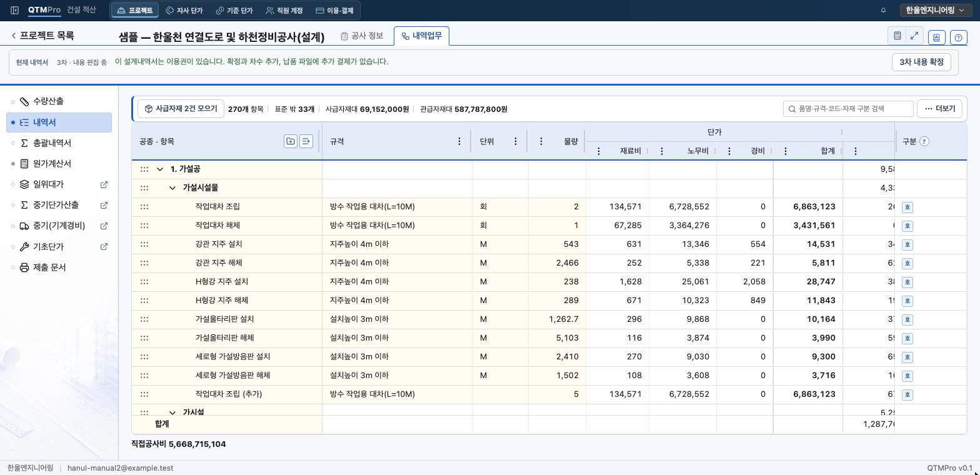This screenshot has width=980, height=475.
Task: Open the 한울엔지니어링 account dropdown
Action: click(935, 11)
